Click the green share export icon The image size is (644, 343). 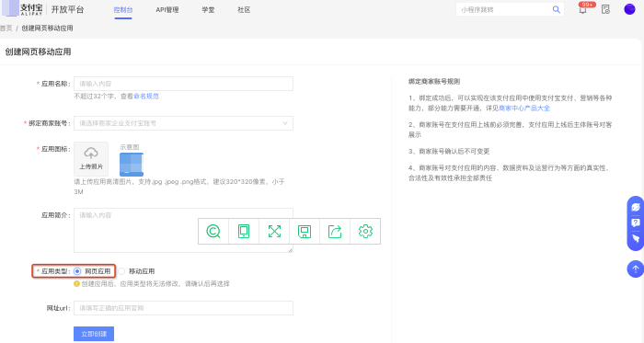[335, 232]
